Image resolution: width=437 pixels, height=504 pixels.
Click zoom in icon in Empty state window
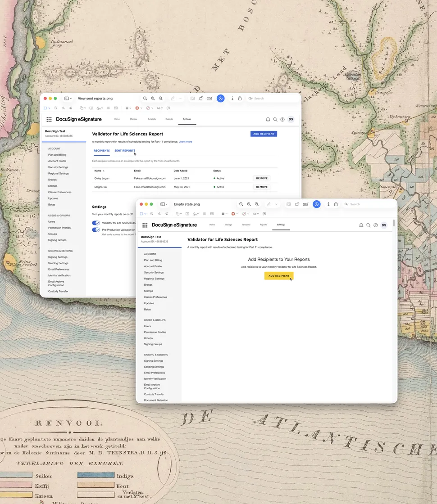click(256, 204)
